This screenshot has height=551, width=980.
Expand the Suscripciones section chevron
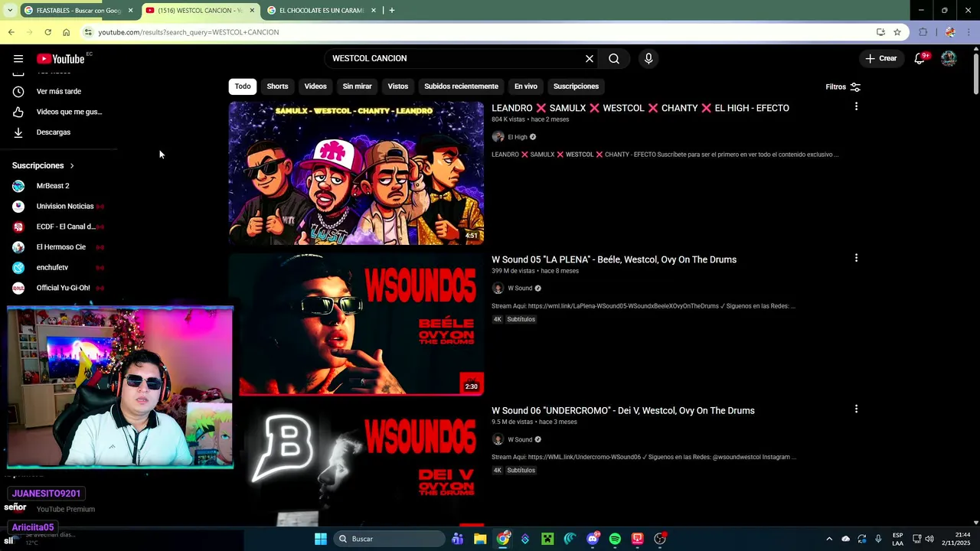[x=72, y=165]
